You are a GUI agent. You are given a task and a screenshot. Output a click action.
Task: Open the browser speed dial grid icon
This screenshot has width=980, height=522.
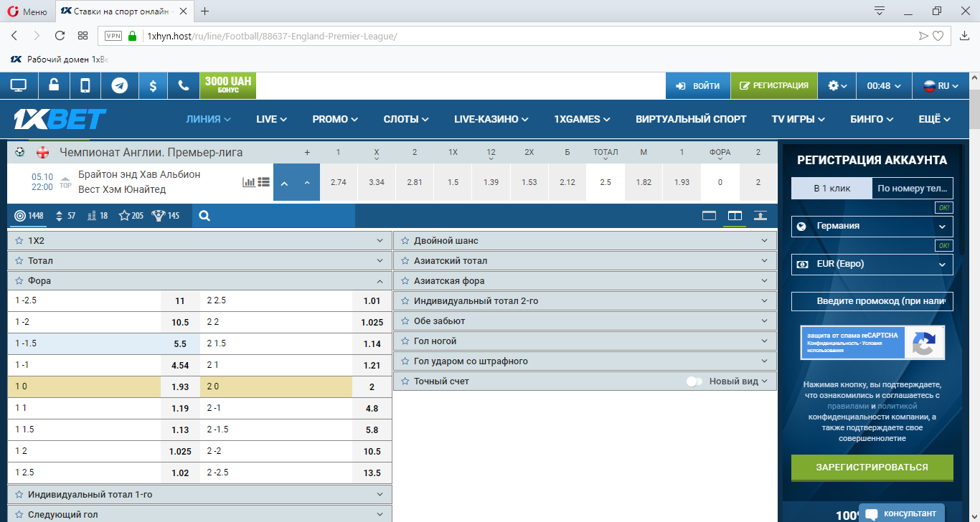pyautogui.click(x=83, y=36)
